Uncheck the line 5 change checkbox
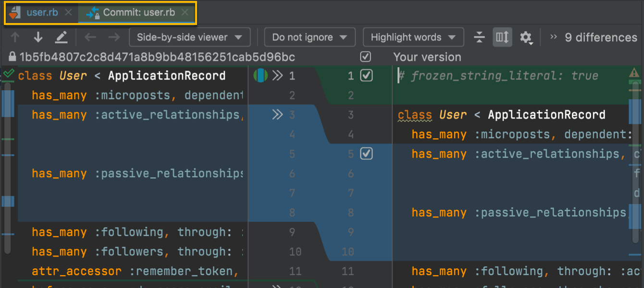Screen dimensions: 644x288 coord(366,154)
